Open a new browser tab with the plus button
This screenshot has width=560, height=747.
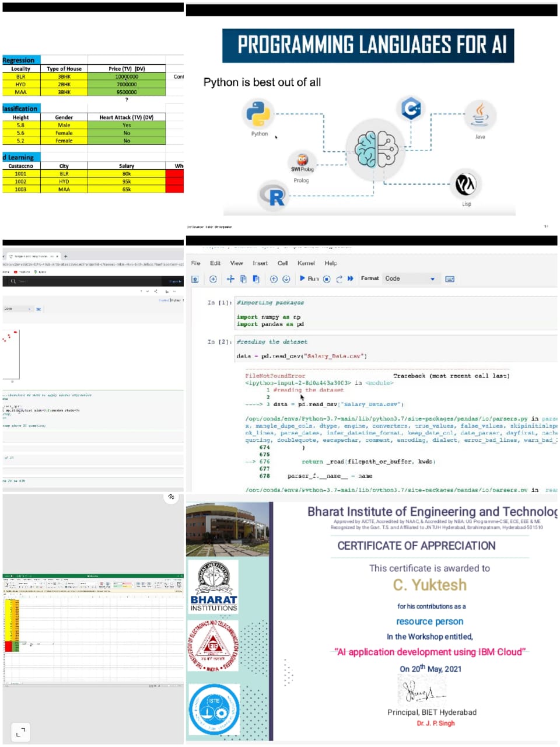tap(65, 256)
